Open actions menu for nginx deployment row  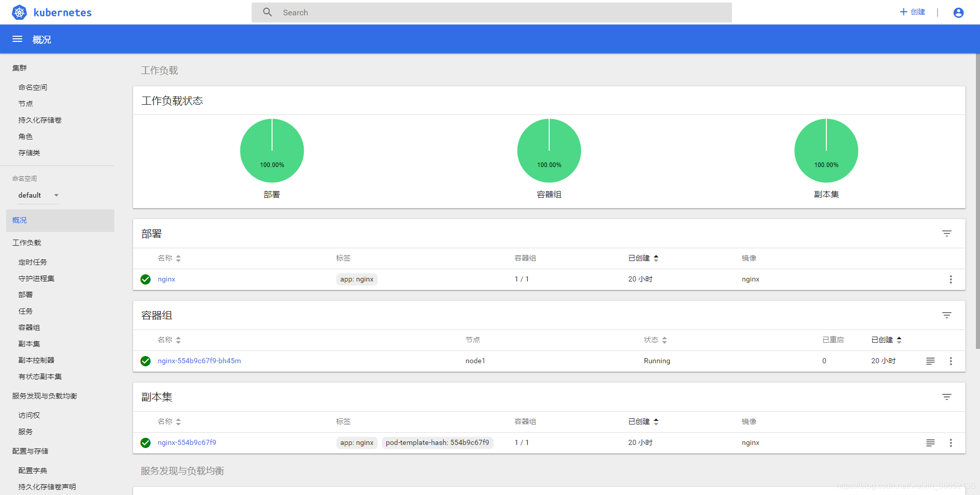(x=951, y=279)
